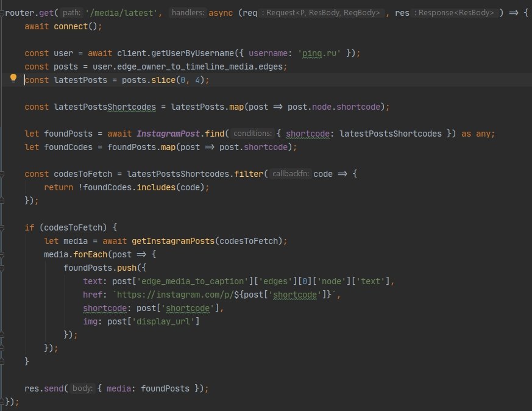Click 'media' in the let media declaration
The height and width of the screenshot is (411, 532).
(76, 241)
